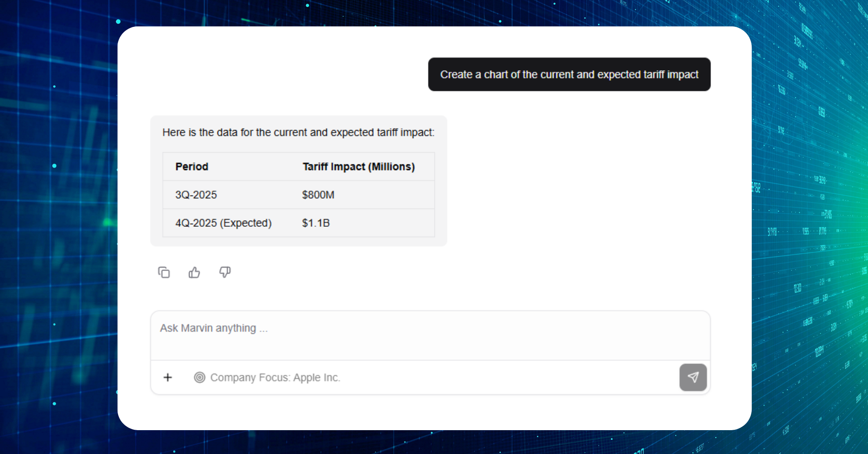The image size is (868, 454).
Task: Select the user's chart request message bubble
Action: [569, 74]
